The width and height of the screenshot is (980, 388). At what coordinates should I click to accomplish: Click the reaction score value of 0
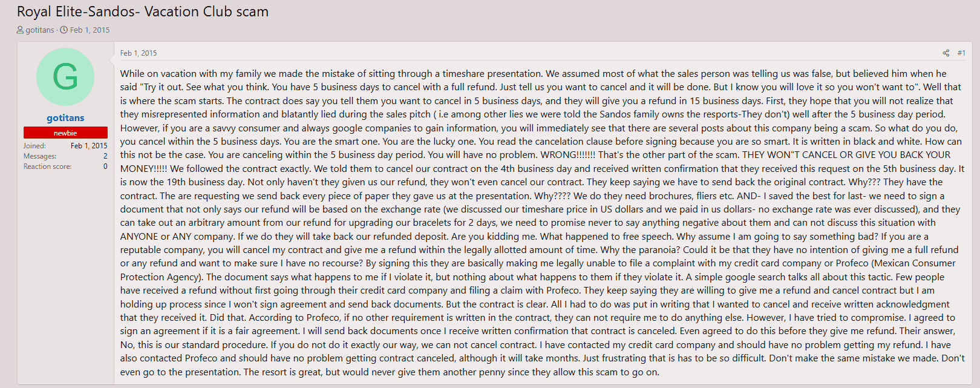(x=105, y=166)
